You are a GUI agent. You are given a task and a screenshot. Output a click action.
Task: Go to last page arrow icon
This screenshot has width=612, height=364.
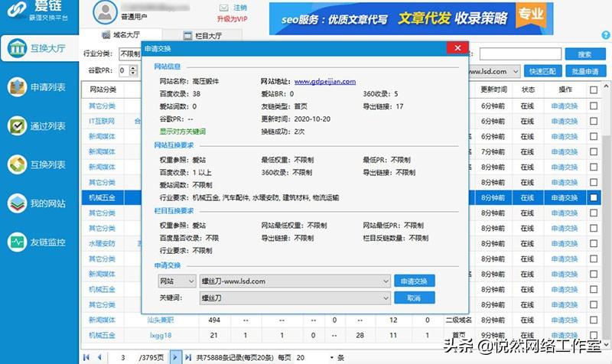188,357
